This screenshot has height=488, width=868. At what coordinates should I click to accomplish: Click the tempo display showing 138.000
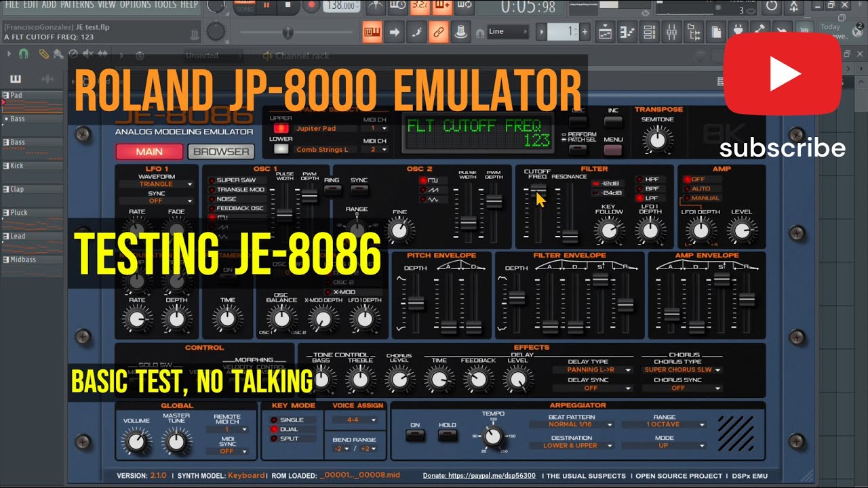point(342,6)
